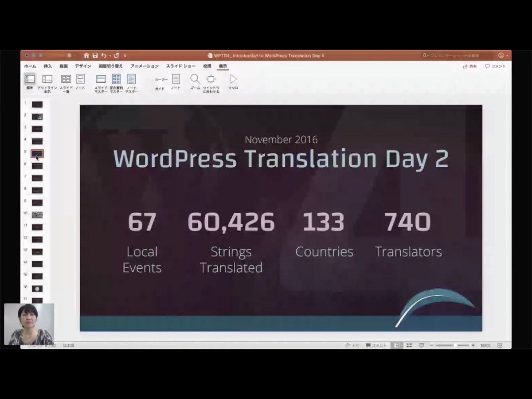Select slide 4 thumbnail

point(37,141)
